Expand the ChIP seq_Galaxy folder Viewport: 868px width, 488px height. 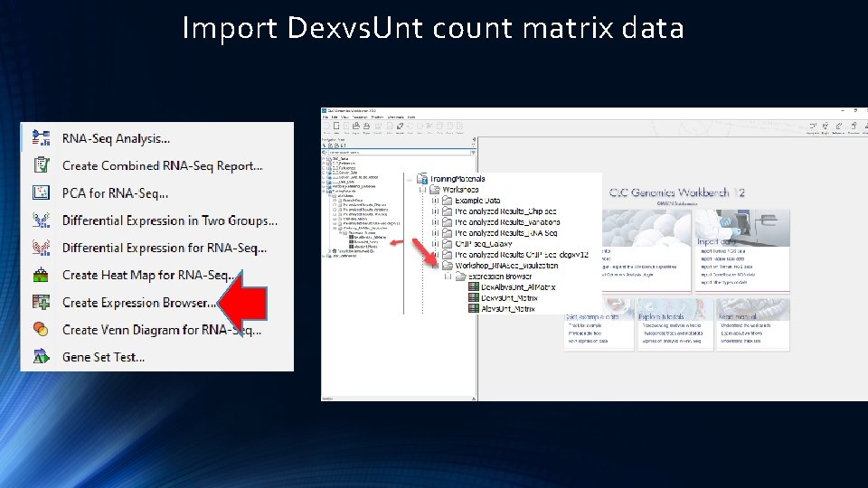click(x=435, y=244)
